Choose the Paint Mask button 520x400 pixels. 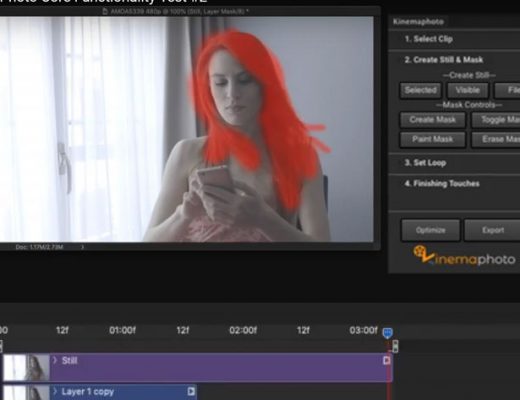[x=432, y=139]
